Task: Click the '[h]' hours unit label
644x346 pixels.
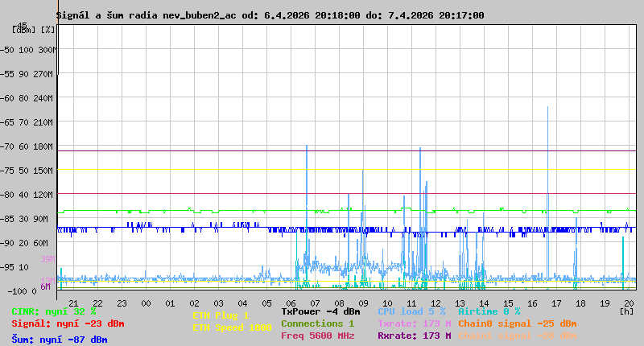Action: 626,311
